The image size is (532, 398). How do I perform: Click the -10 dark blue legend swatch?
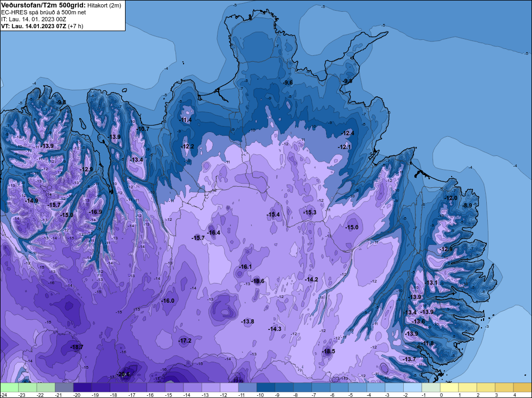[x=265, y=387]
